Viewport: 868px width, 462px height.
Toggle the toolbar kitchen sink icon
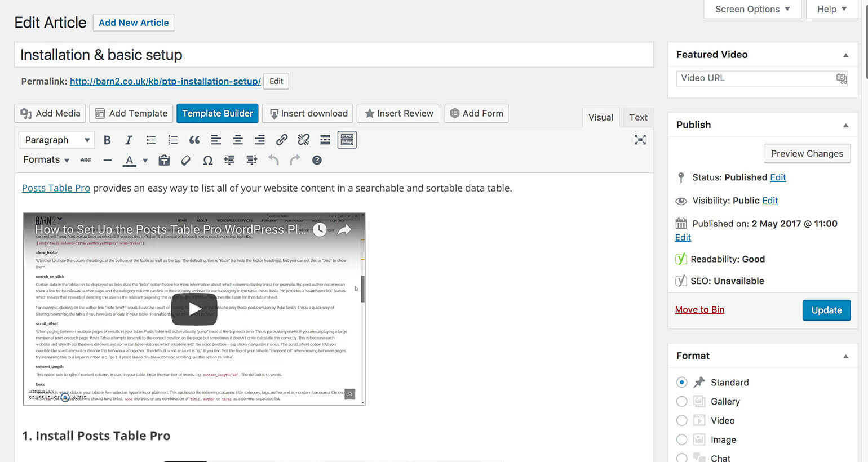[x=347, y=140]
